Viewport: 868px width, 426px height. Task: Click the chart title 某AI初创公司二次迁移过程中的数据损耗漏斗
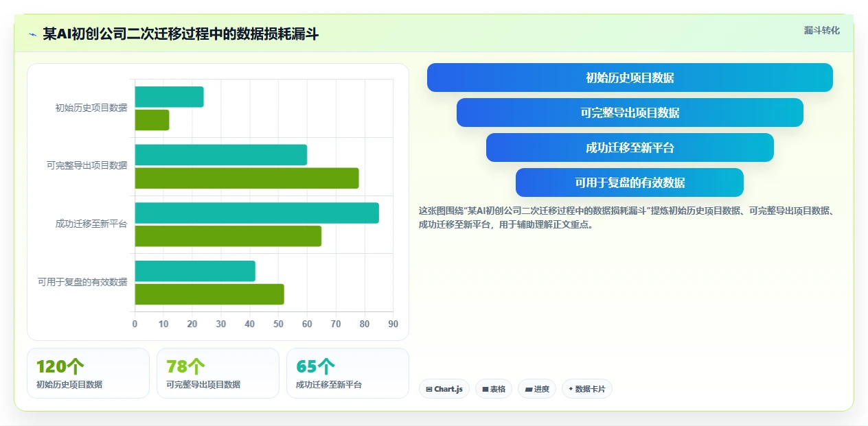(x=181, y=34)
